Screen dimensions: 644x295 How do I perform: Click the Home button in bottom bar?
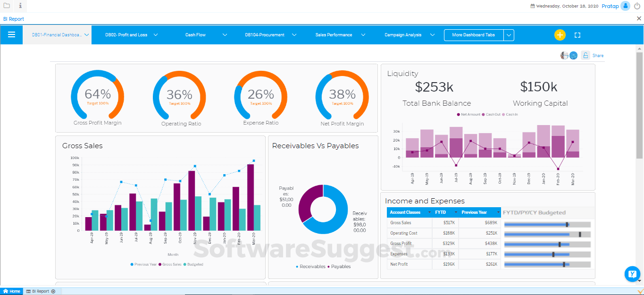(12, 291)
